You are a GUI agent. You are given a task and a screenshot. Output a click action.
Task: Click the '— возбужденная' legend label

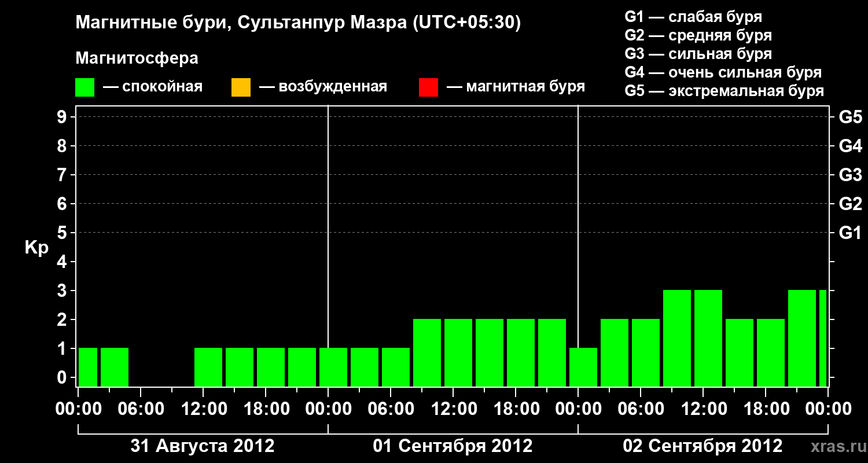click(x=323, y=87)
